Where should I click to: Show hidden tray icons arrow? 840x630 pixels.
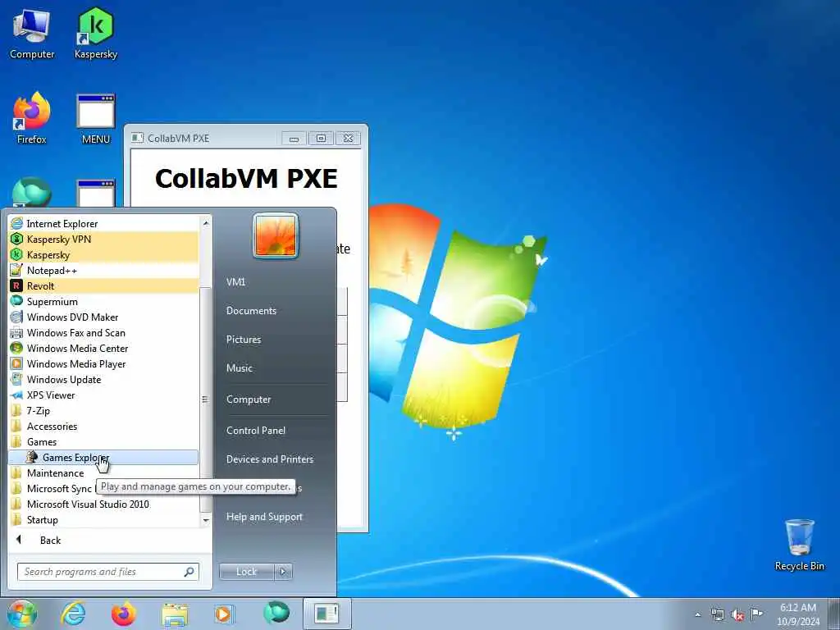(697, 614)
